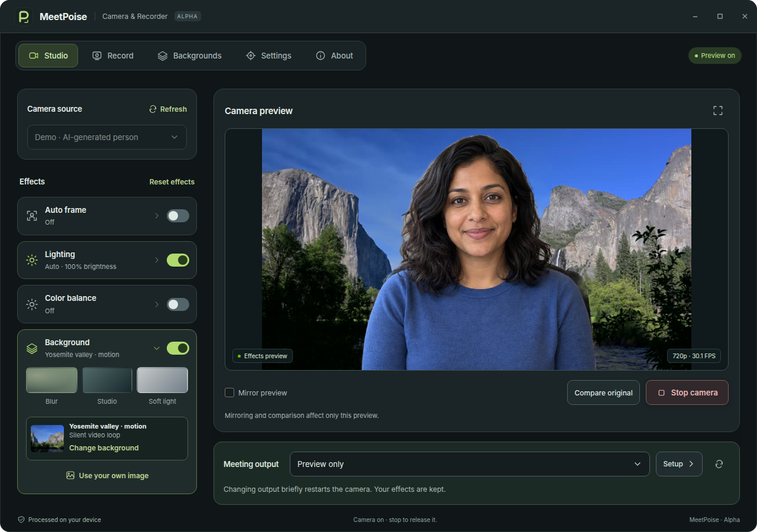Click Refresh camera sources
The width and height of the screenshot is (757, 532).
(x=168, y=109)
